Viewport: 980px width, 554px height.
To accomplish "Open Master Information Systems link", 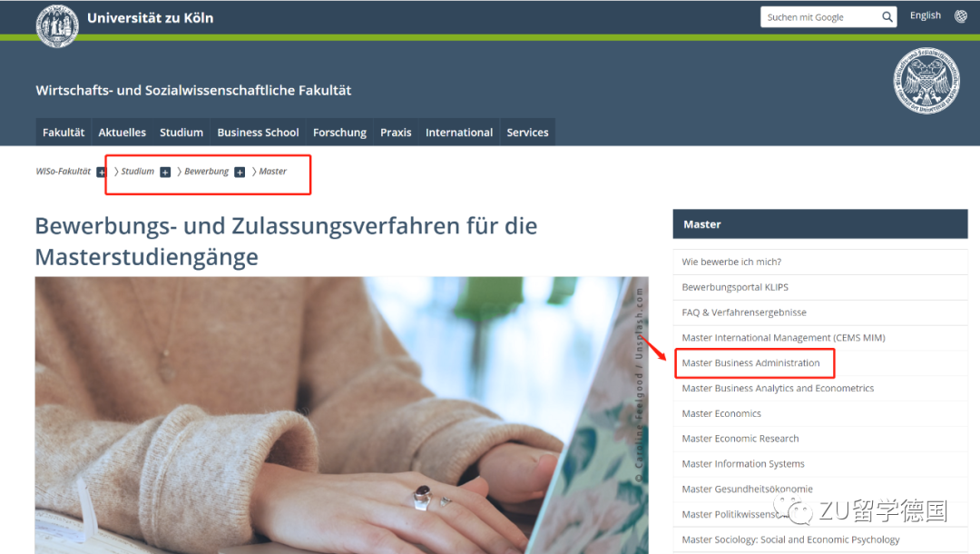I will 743,463.
